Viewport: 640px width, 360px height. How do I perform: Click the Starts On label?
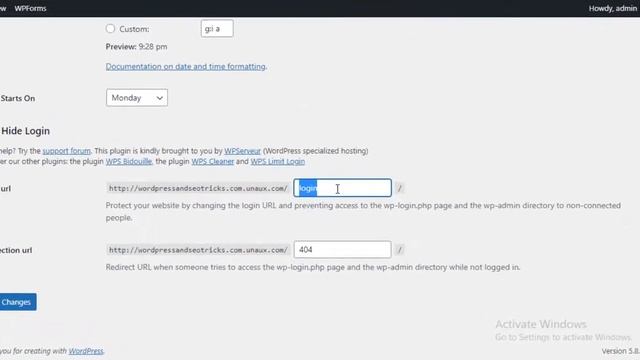(18, 98)
